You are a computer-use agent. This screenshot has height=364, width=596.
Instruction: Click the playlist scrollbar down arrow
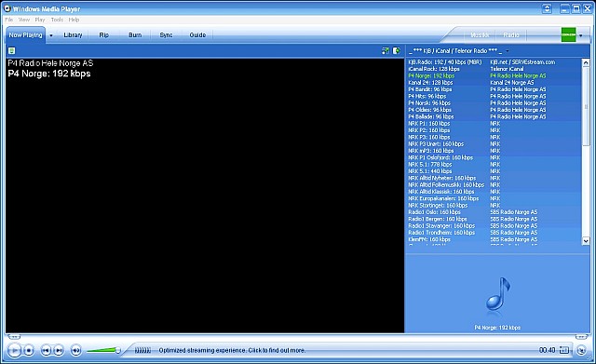click(x=586, y=240)
